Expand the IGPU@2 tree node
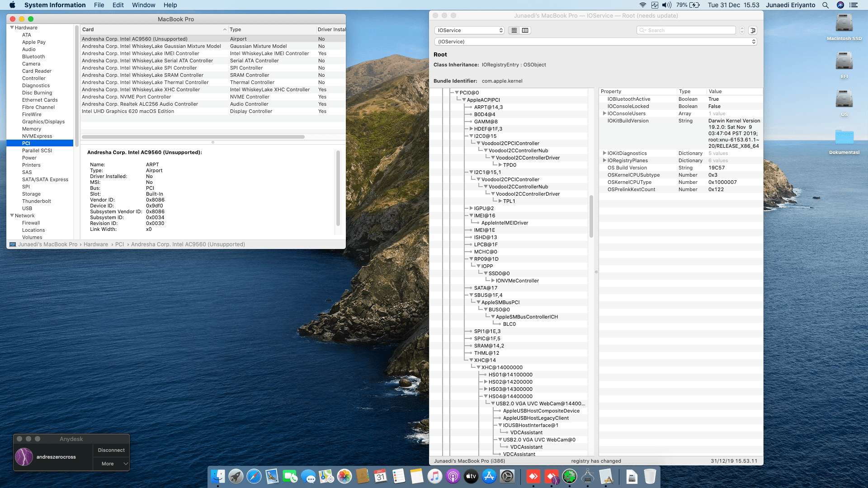This screenshot has height=488, width=868. pyautogui.click(x=471, y=208)
